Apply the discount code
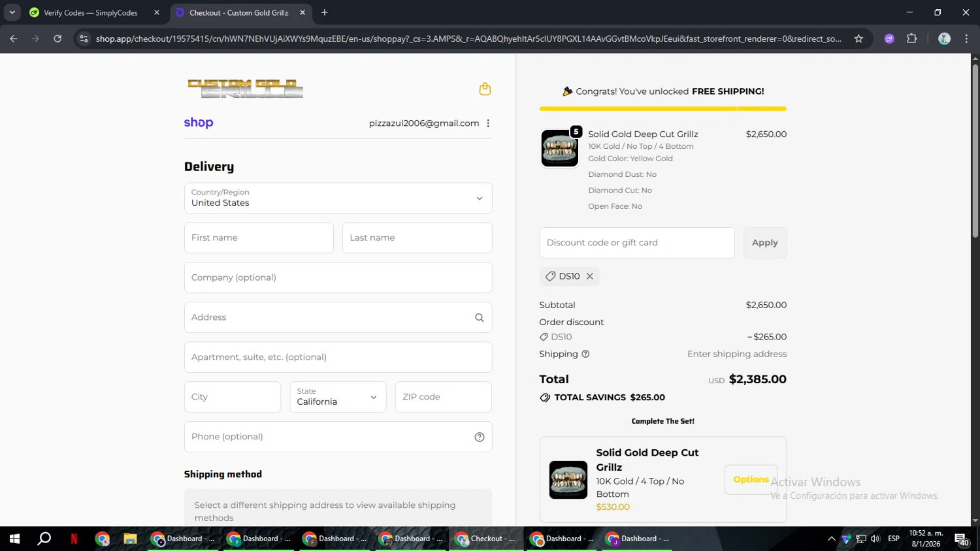Screen dimensions: 980x551 tap(765, 243)
